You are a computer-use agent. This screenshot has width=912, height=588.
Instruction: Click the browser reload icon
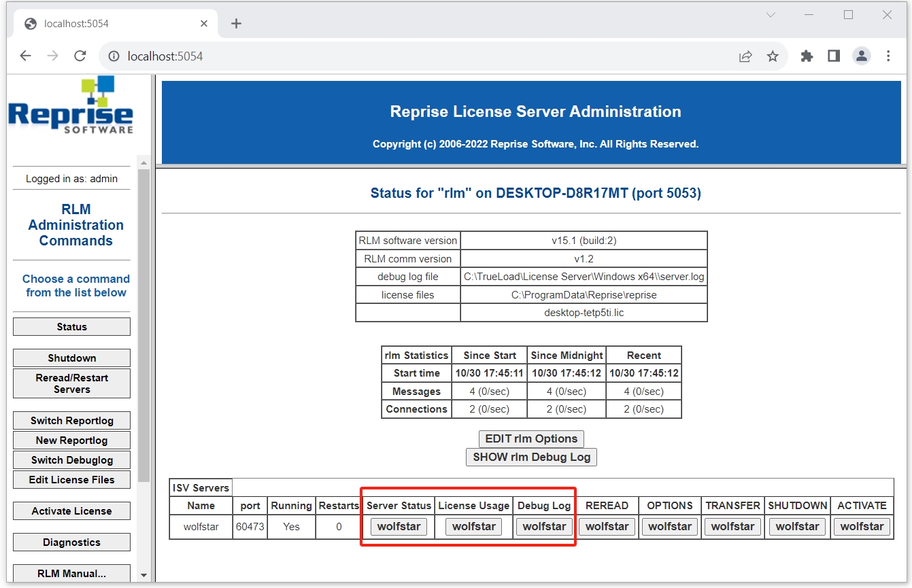click(x=80, y=56)
